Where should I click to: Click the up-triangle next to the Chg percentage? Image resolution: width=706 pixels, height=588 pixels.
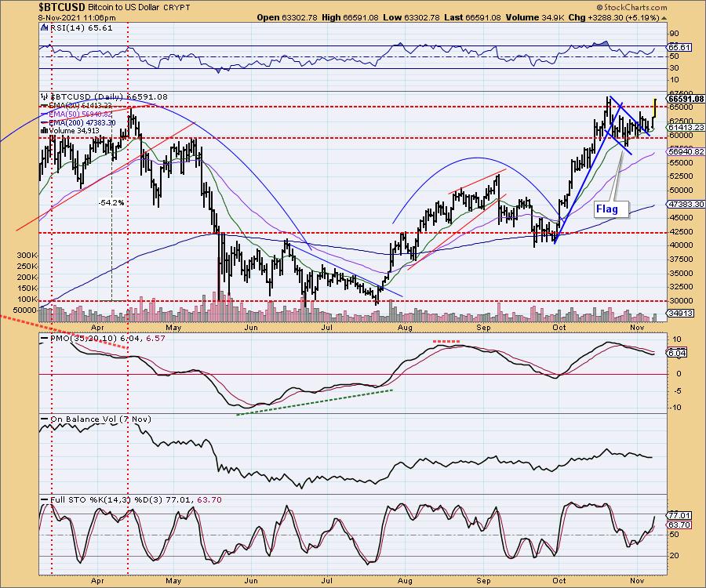pyautogui.click(x=664, y=18)
